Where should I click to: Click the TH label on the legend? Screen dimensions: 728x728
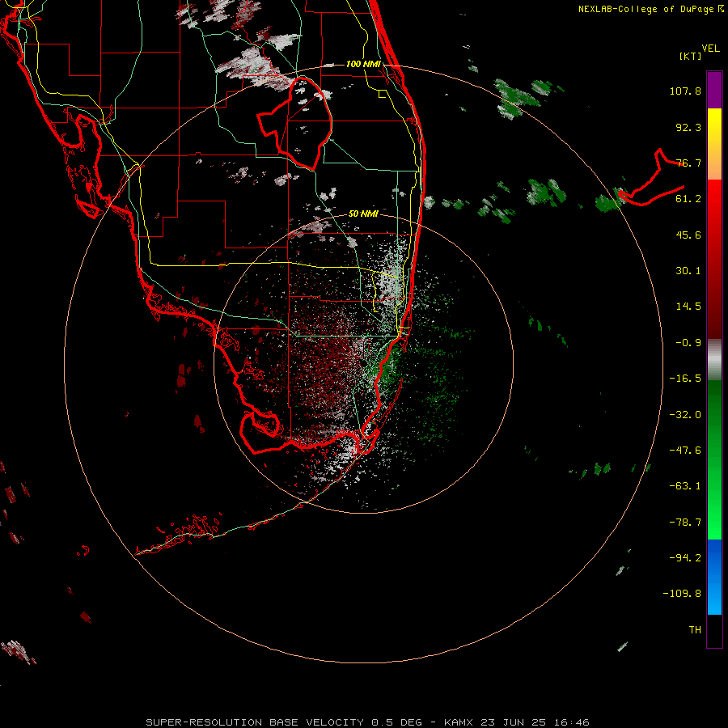coord(695,630)
